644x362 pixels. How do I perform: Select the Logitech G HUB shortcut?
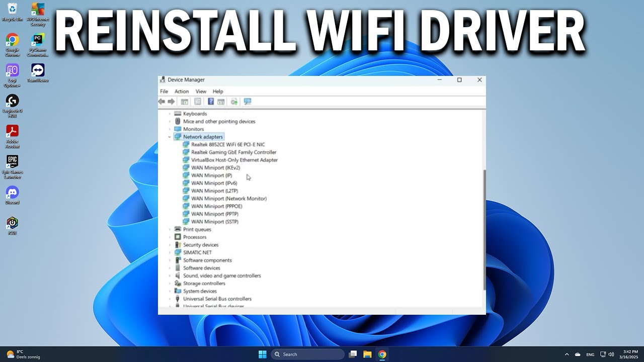(13, 106)
